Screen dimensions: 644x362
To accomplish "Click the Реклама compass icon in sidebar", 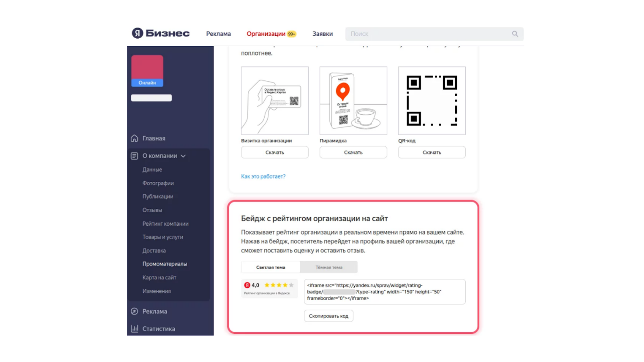I will (134, 311).
